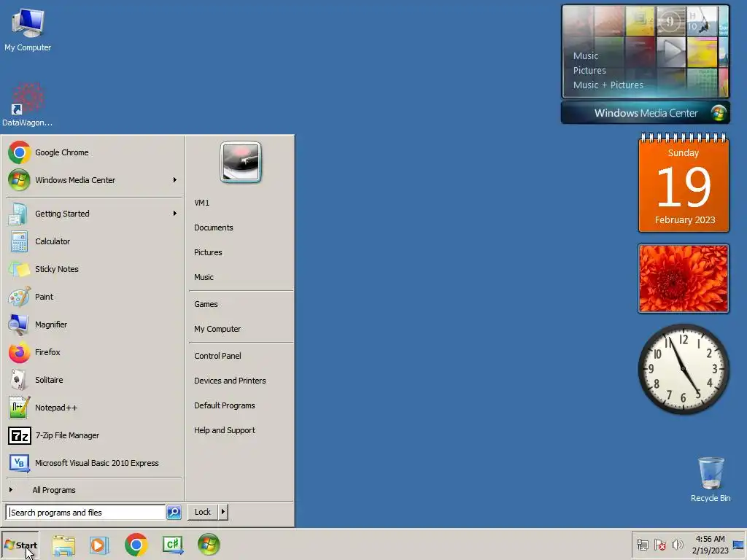Click the Show Desktop tray button

738,545
